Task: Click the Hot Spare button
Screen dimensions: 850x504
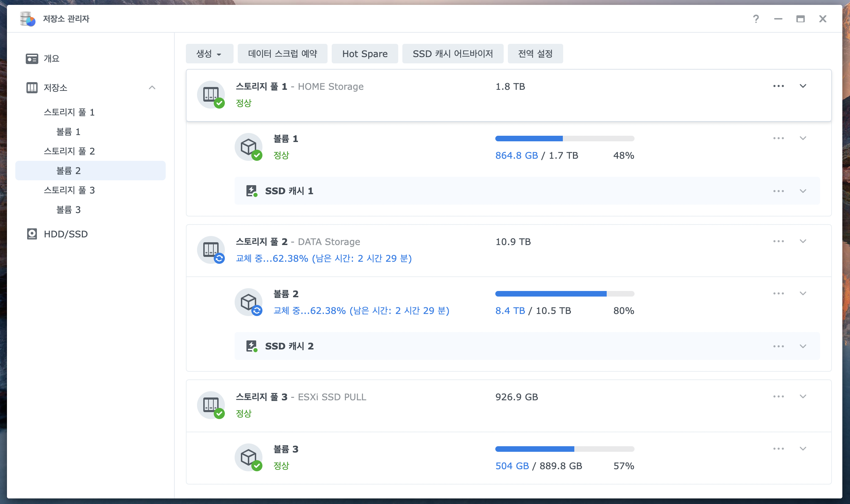Action: click(x=364, y=54)
